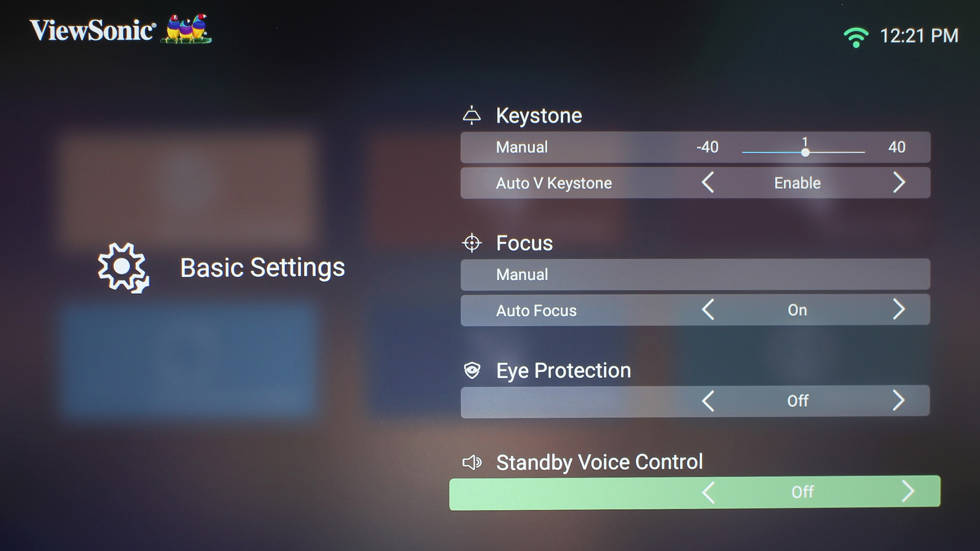The width and height of the screenshot is (980, 551).
Task: Click the Eye Protection shield icon
Action: click(x=472, y=370)
